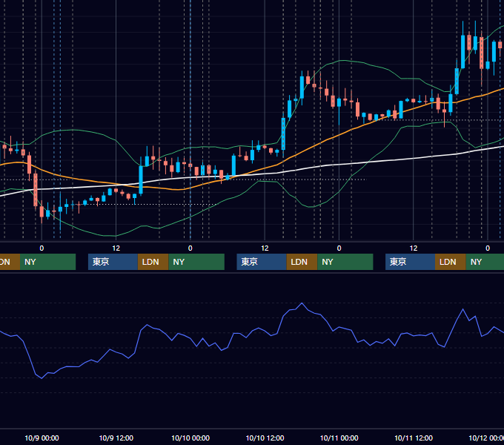The width and height of the screenshot is (504, 445).
Task: Click the '10/10 12:00' date label
Action: 265,438
